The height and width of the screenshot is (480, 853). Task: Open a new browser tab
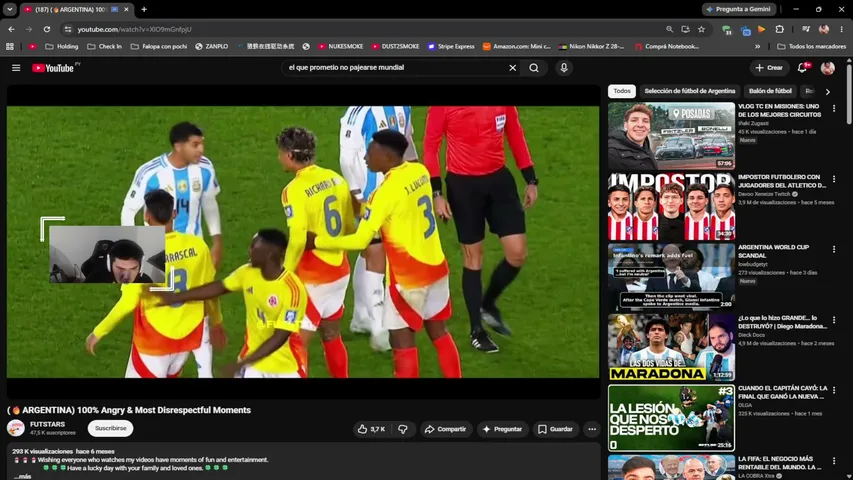tap(144, 9)
